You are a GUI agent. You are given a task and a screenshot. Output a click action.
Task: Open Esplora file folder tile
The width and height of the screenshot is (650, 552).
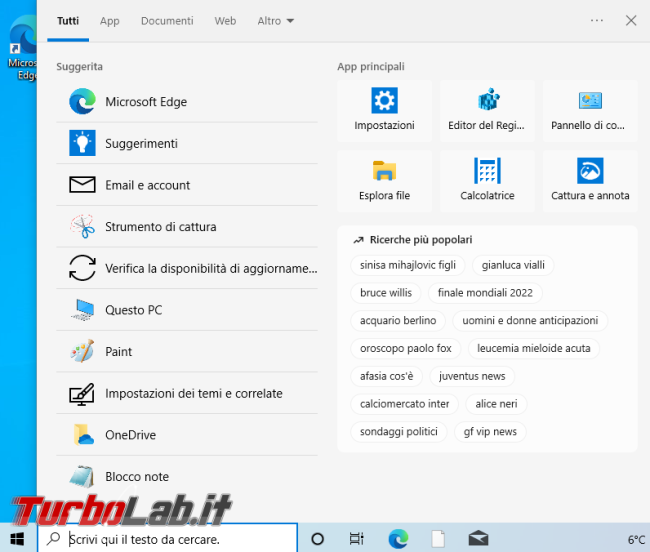coord(384,181)
